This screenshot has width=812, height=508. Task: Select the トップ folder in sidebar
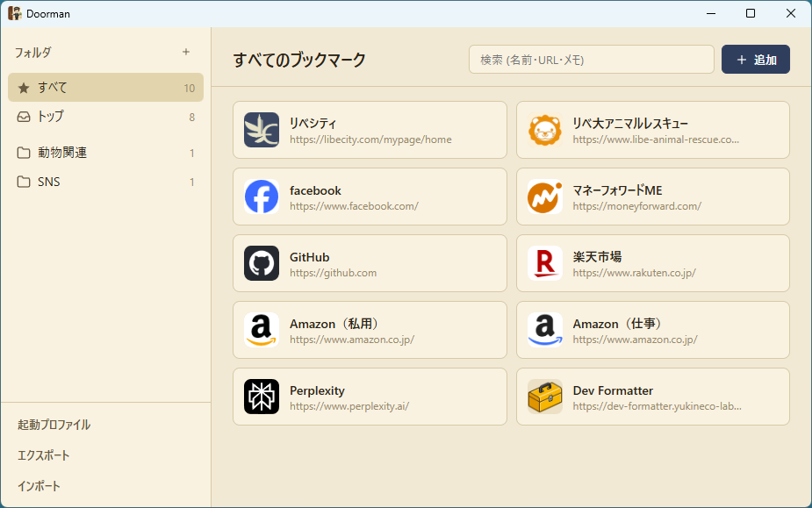click(105, 117)
